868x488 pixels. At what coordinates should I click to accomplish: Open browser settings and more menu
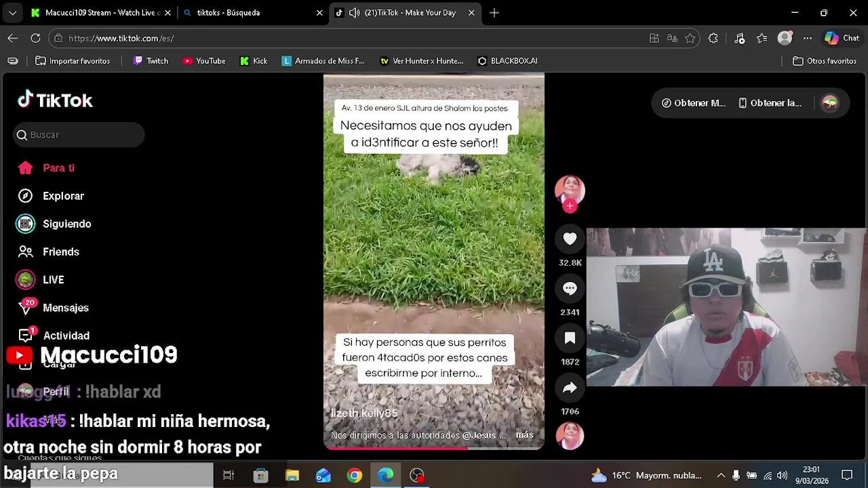tap(807, 38)
